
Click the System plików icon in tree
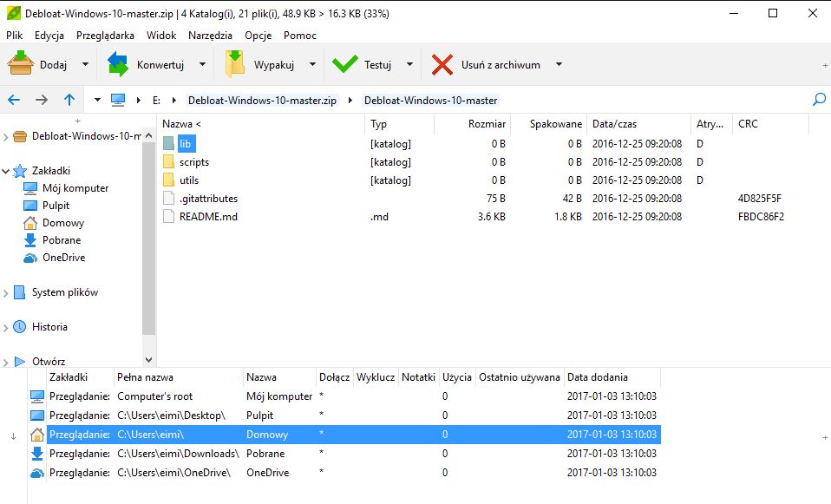tap(19, 292)
